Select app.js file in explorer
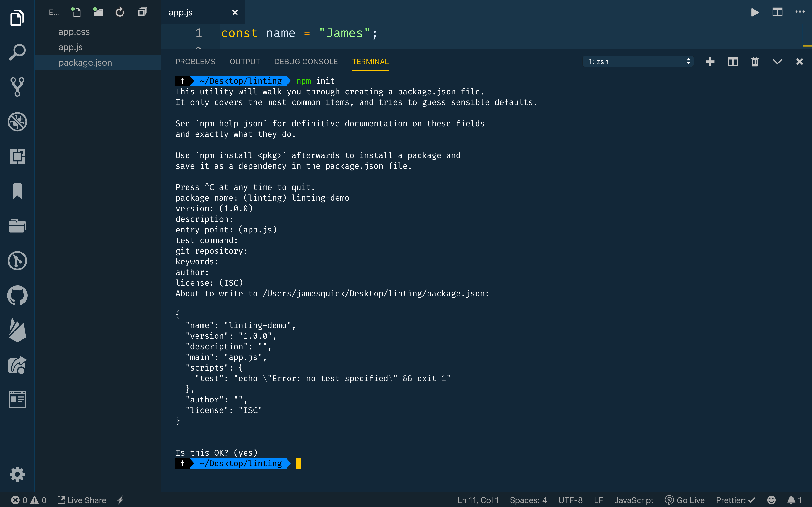Image resolution: width=812 pixels, height=507 pixels. (x=70, y=47)
